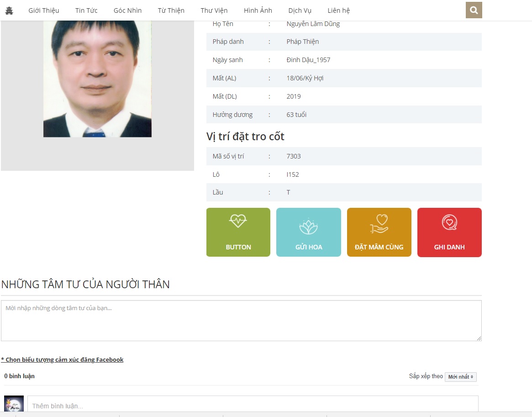Image resolution: width=532 pixels, height=417 pixels.
Task: Select the Dịch Vụ menu item
Action: coord(300,11)
